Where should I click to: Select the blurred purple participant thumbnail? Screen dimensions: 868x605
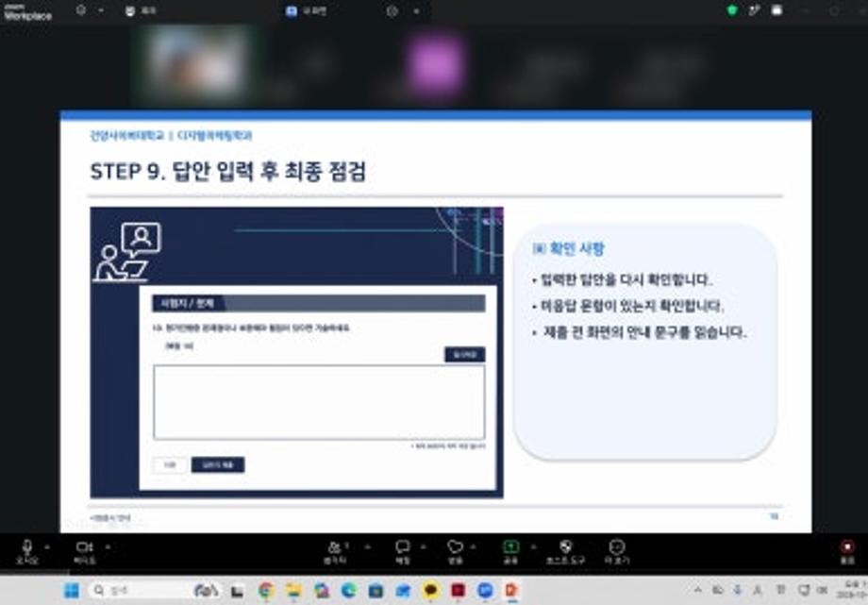pos(435,65)
